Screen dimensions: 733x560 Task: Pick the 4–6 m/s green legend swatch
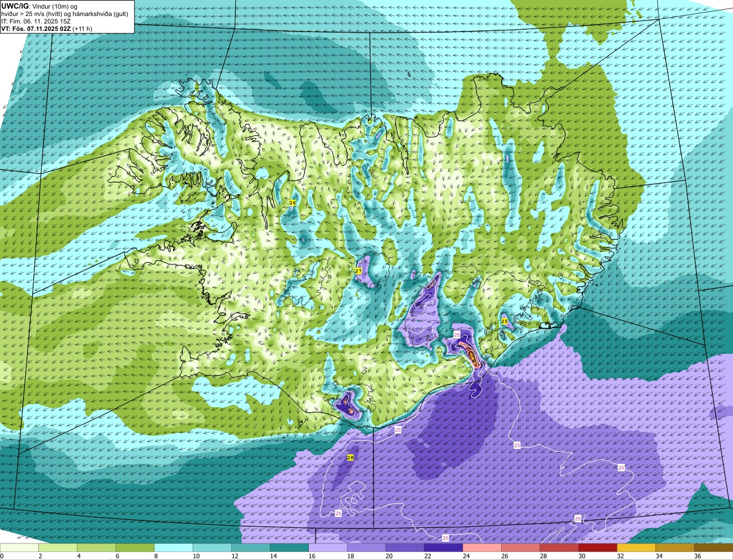96,547
